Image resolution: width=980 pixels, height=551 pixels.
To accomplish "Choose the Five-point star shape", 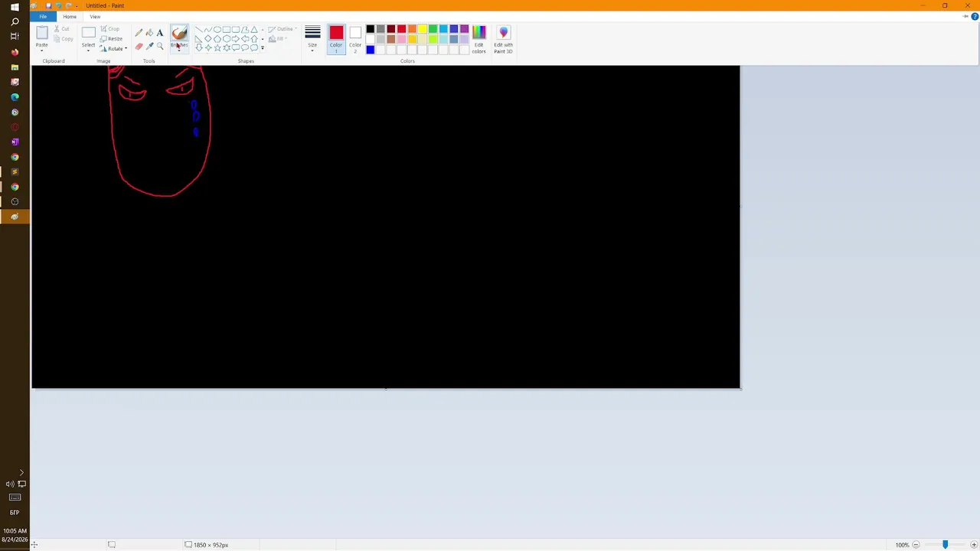I will point(217,47).
